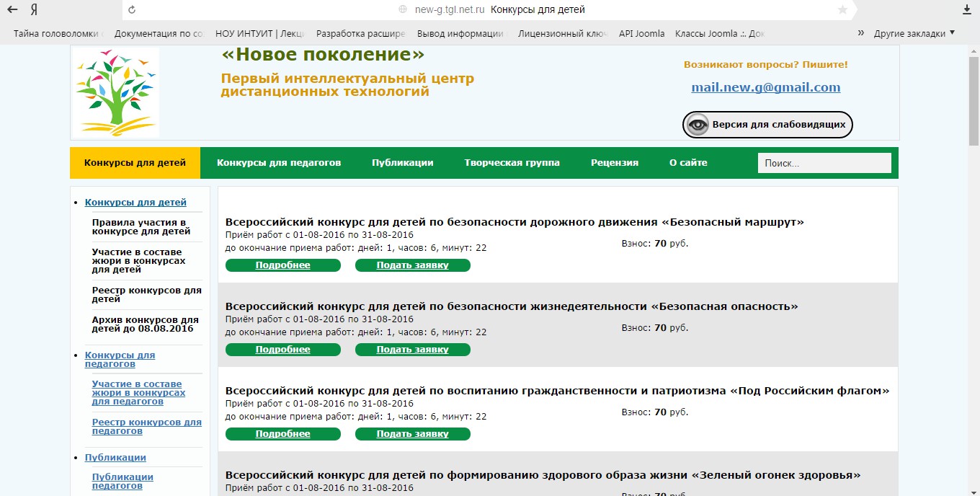Click 'Подать заявку' for «Безопасная опасность»
The height and width of the screenshot is (496, 980).
[412, 350]
